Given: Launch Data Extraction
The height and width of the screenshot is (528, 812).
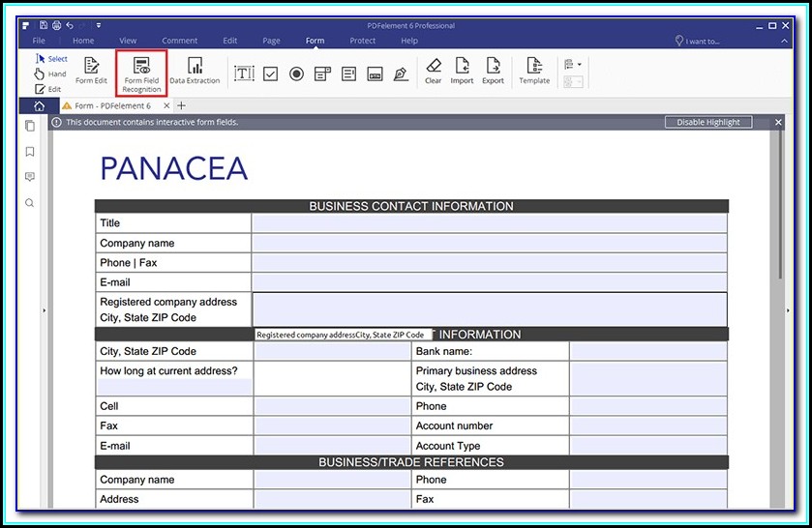Looking at the screenshot, I should tap(195, 71).
